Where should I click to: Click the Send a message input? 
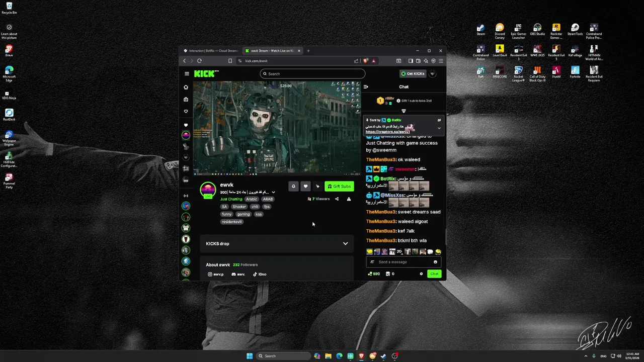404,262
